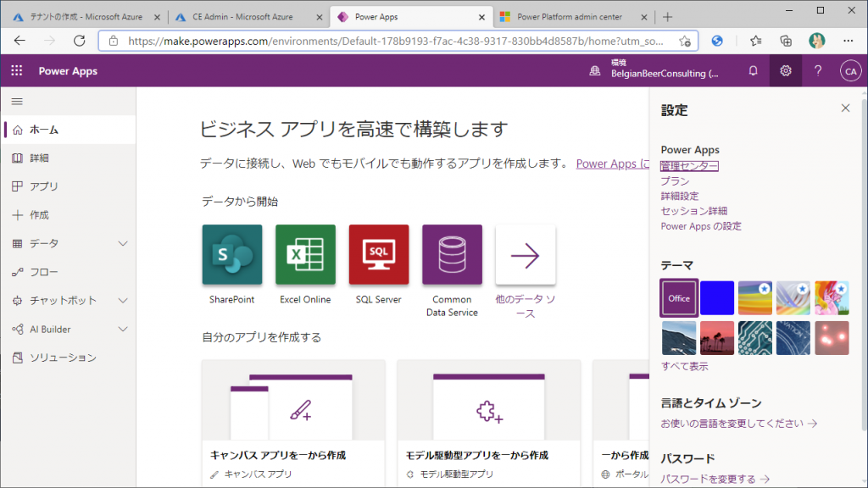Viewport: 868px width, 488px height.
Task: Choose キャンバス アプリを一から作成 card
Action: point(293,424)
